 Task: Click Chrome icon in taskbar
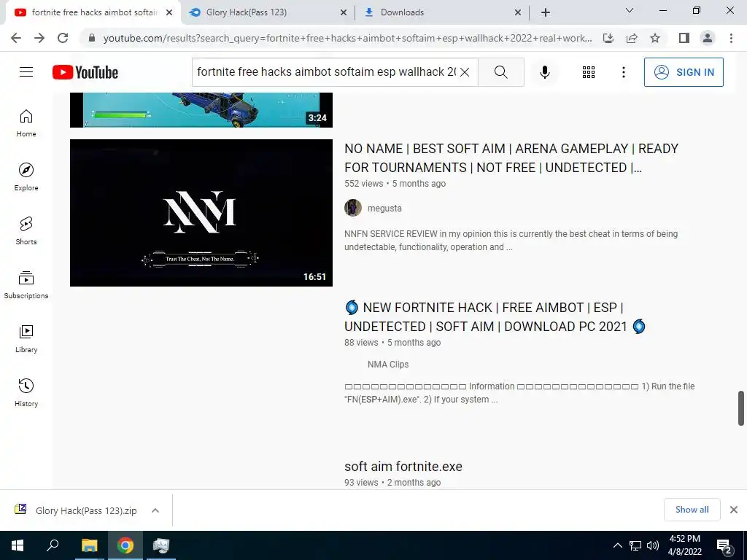tap(125, 545)
